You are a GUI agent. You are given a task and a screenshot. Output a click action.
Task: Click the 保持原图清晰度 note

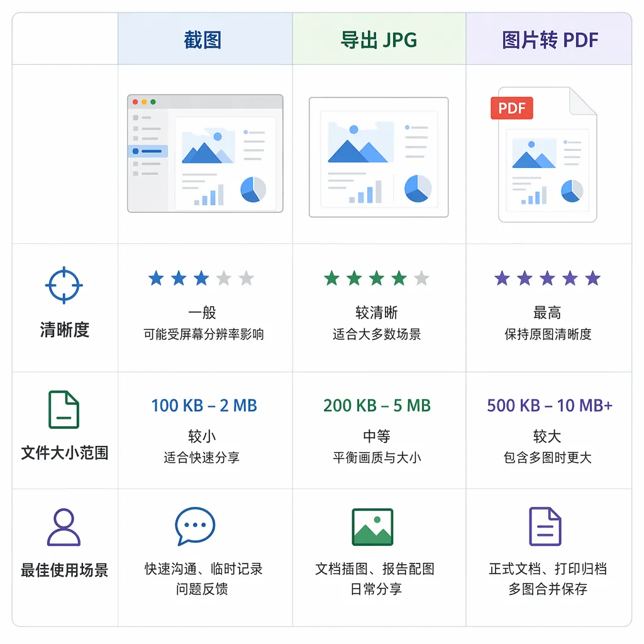pyautogui.click(x=548, y=334)
